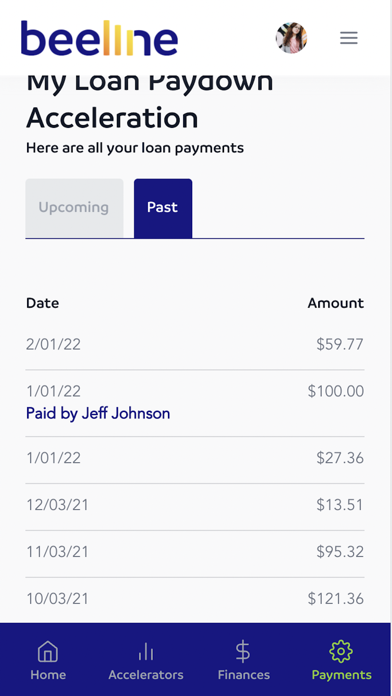Tap the Finances label in bottom bar

coord(244,675)
